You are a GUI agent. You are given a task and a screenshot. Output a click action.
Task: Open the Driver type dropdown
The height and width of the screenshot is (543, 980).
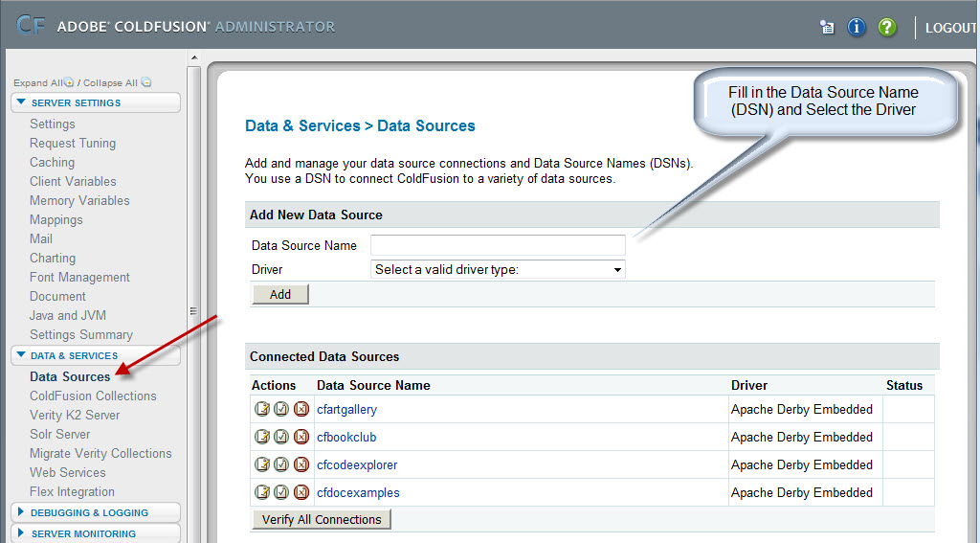tap(498, 270)
